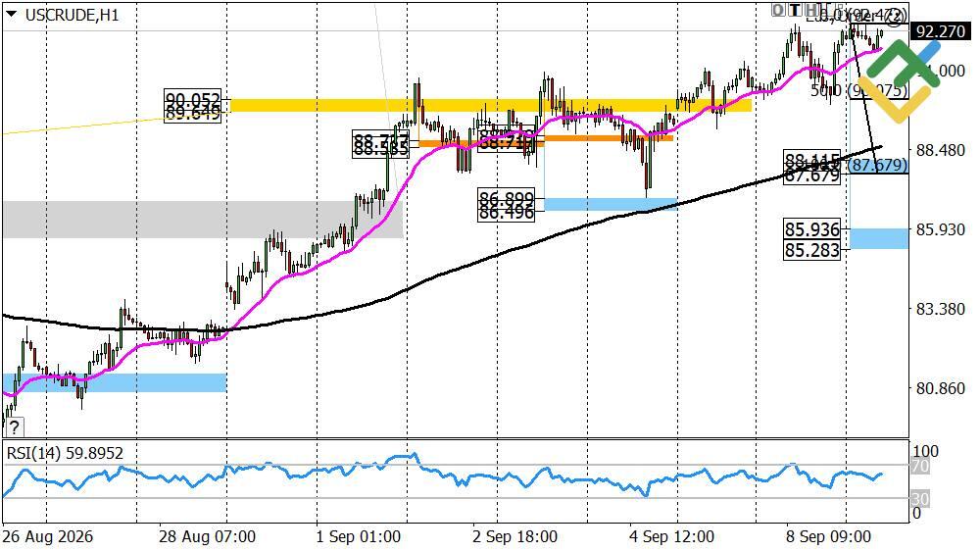Select the 86.899 level label
The image size is (980, 551).
point(507,198)
